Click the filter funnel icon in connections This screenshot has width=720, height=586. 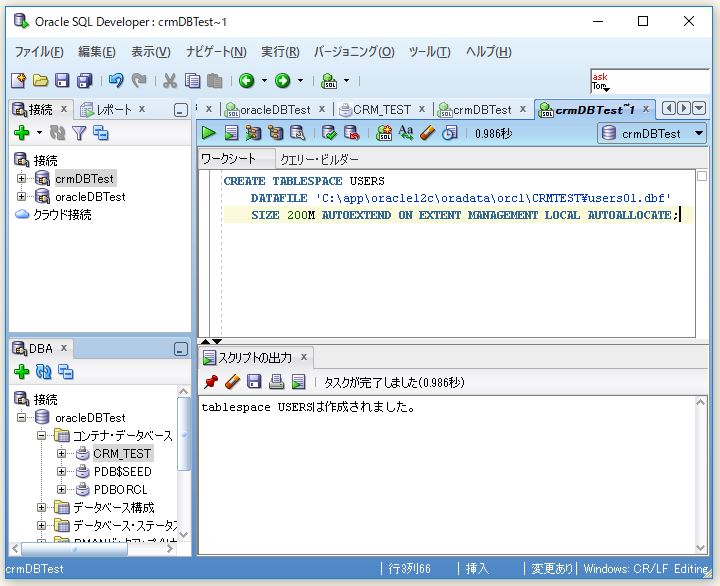79,133
